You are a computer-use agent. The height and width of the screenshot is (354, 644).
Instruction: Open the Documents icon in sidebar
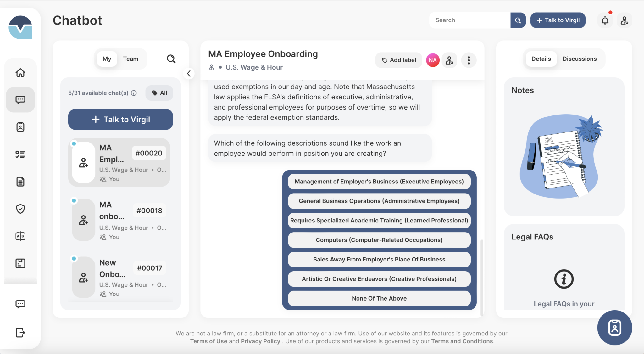[x=20, y=182]
